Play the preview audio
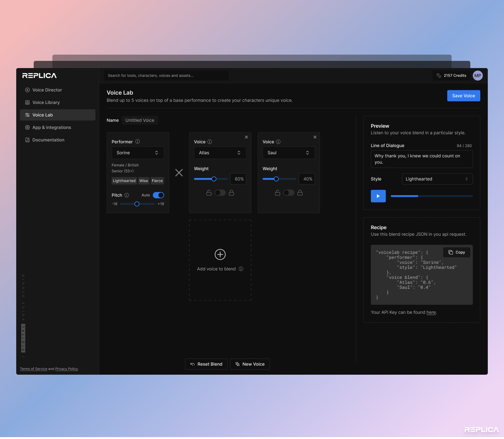504x439 pixels. pyautogui.click(x=378, y=196)
